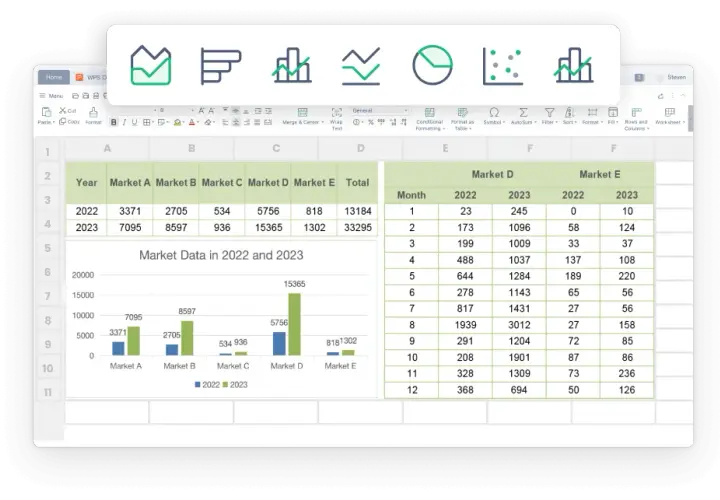Click the percent style icon
The width and height of the screenshot is (720, 500).
[x=371, y=122]
